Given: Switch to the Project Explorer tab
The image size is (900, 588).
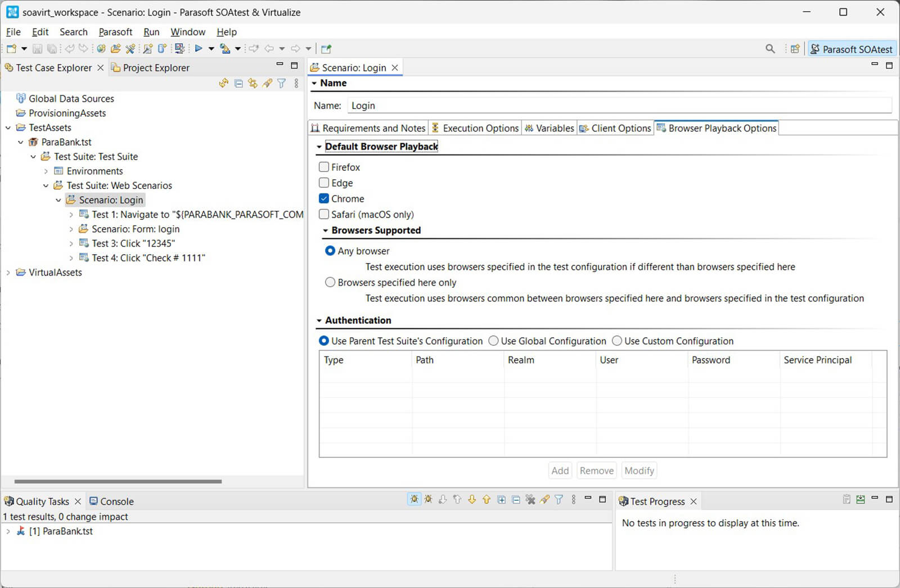Looking at the screenshot, I should (x=150, y=68).
